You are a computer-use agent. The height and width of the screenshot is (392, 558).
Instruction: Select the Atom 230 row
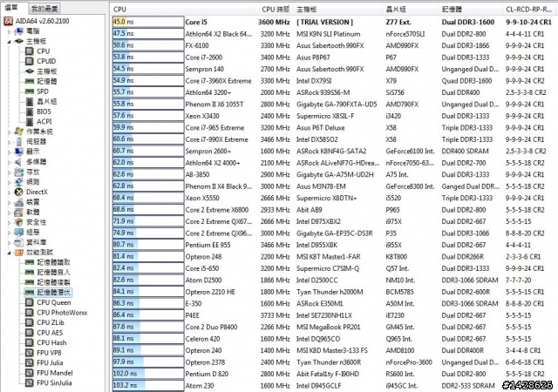(335, 386)
